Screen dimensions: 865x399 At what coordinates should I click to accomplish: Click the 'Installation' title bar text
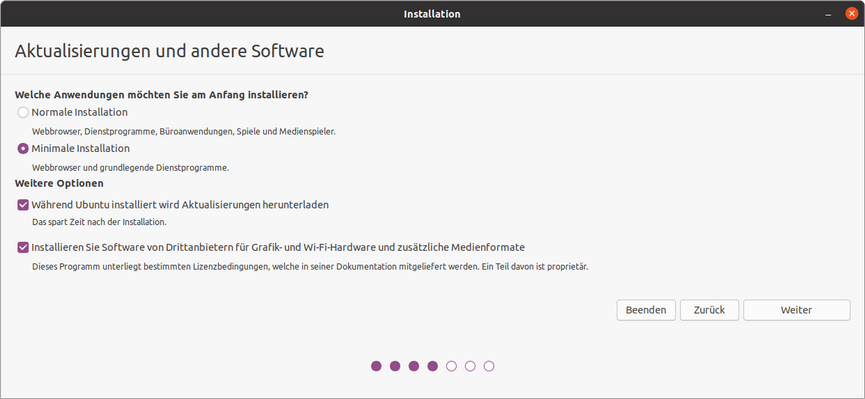(x=432, y=14)
